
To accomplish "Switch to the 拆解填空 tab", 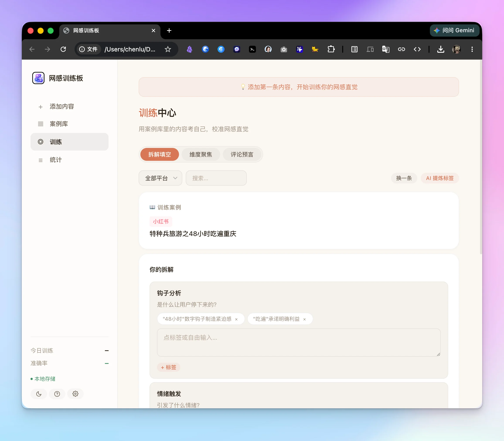I will (x=160, y=154).
